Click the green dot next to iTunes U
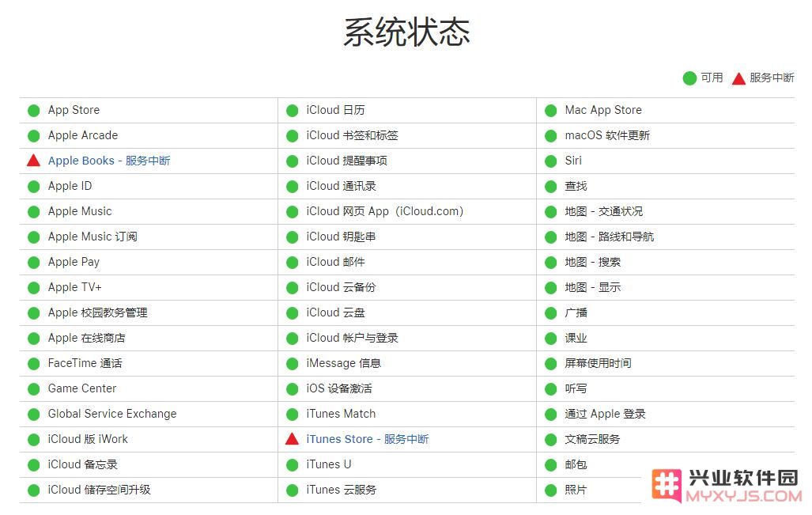 click(x=292, y=464)
